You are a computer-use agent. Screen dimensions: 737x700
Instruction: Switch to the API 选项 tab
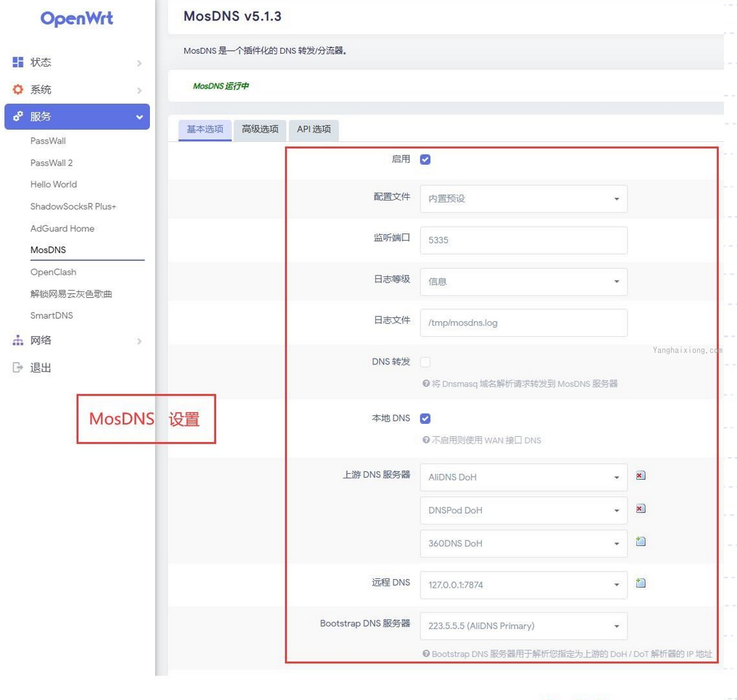[x=314, y=129]
